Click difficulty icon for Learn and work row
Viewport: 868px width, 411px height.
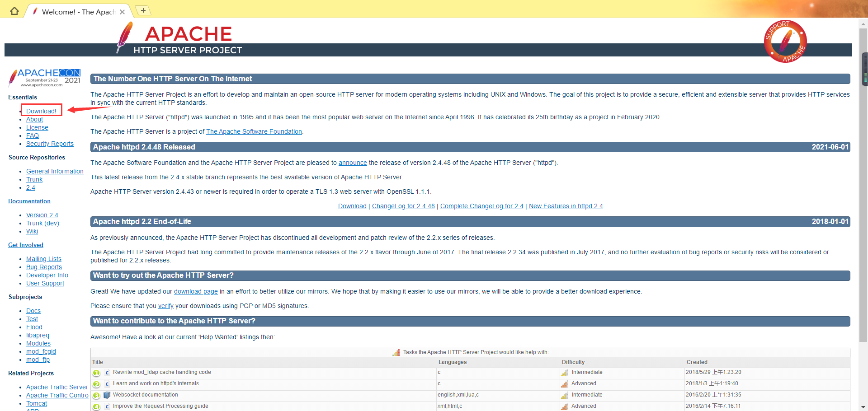(565, 384)
